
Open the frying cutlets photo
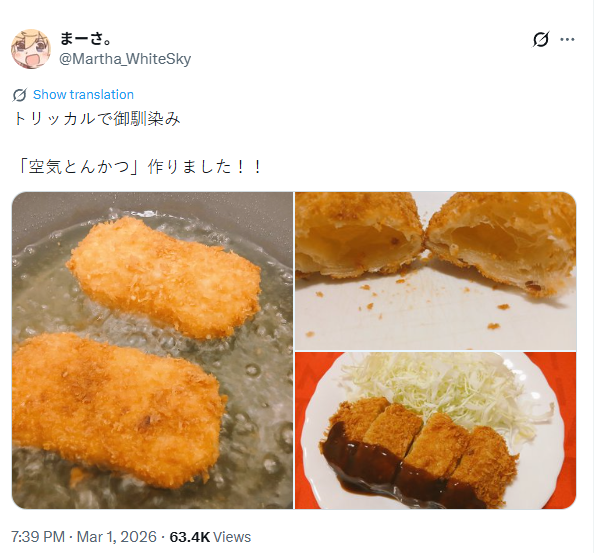click(152, 350)
